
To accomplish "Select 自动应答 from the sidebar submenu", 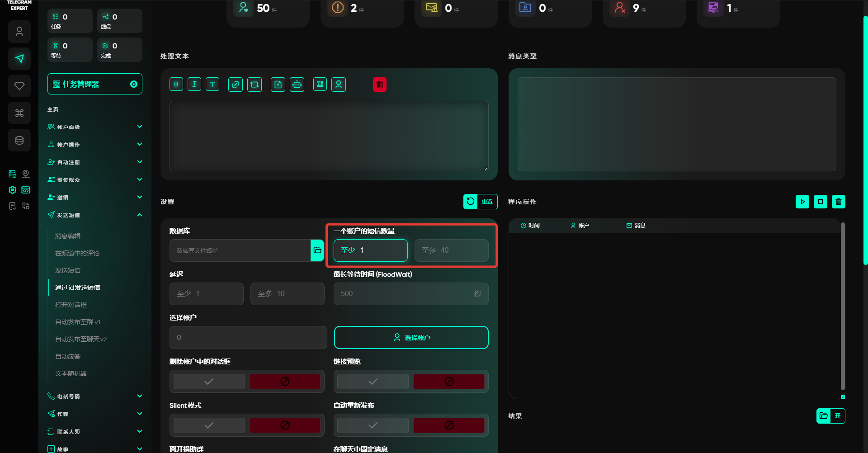I will coord(68,356).
